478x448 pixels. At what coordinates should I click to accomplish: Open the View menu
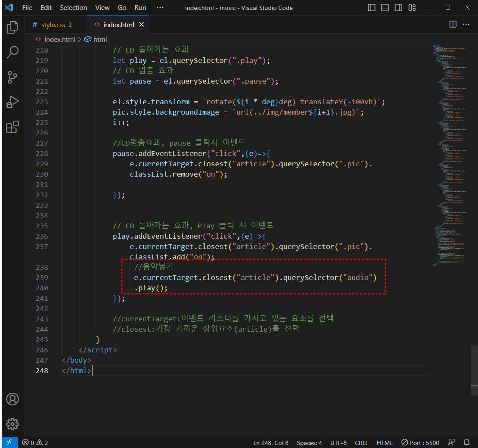(102, 8)
